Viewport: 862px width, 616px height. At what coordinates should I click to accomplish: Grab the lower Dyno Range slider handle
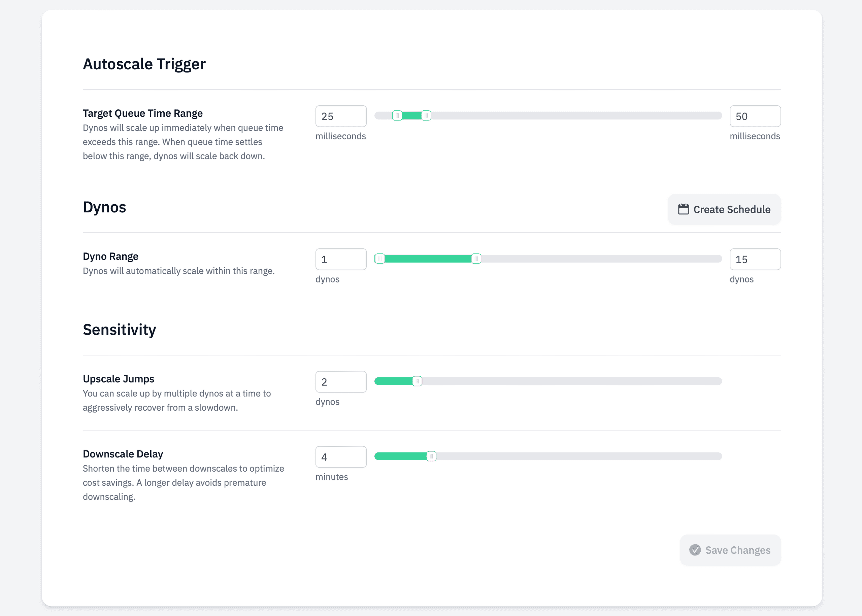[x=380, y=258]
